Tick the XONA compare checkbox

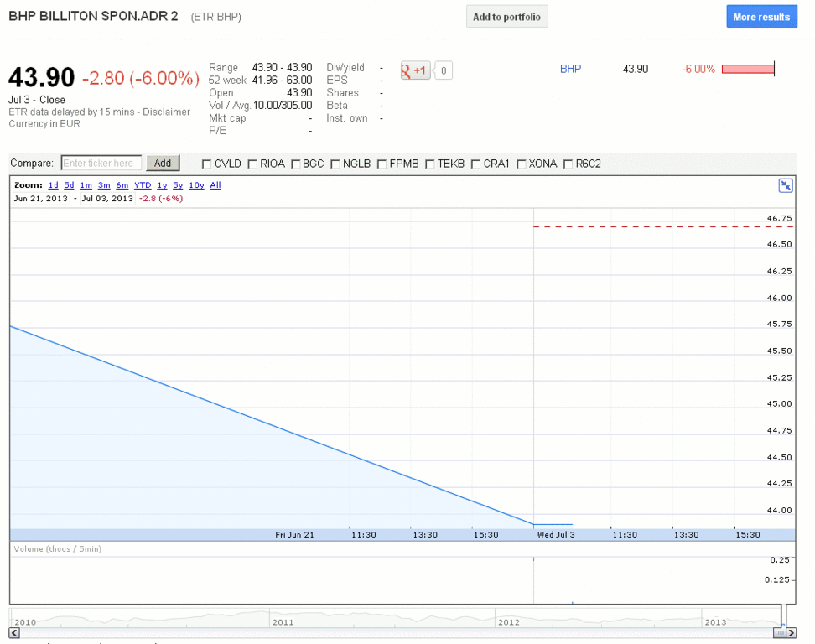coord(522,164)
